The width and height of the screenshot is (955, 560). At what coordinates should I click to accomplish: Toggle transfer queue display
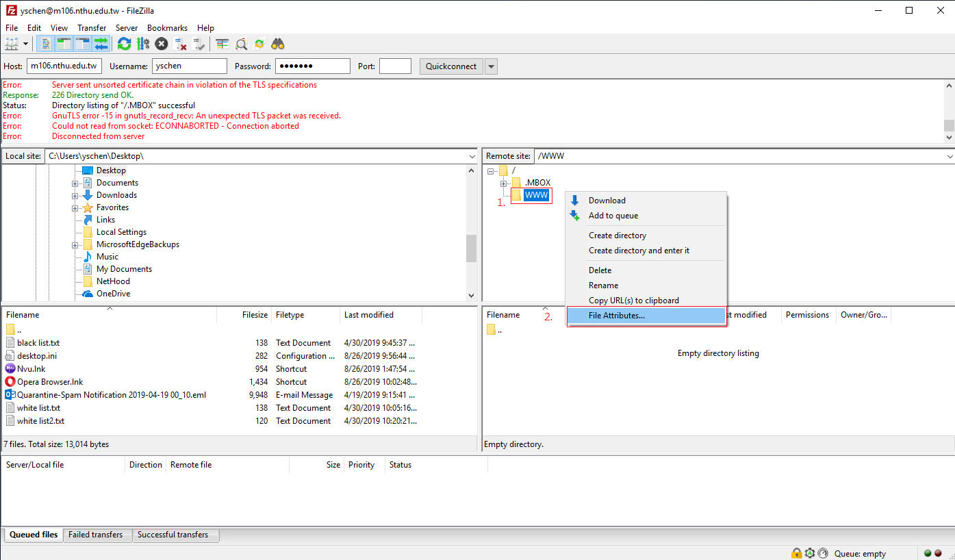(x=101, y=44)
